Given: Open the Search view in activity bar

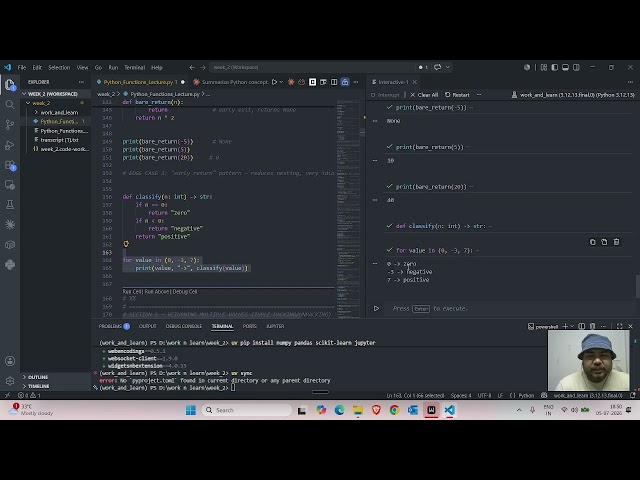Looking at the screenshot, I should click(x=10, y=105).
